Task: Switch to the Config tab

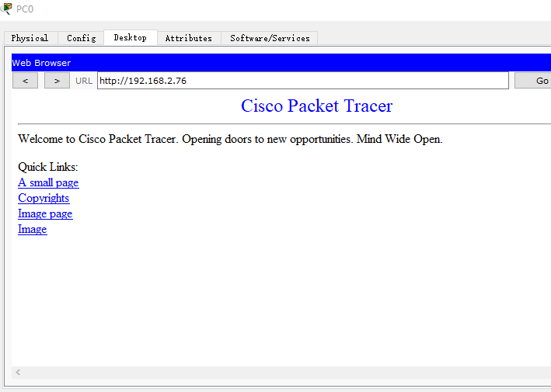Action: [x=81, y=38]
